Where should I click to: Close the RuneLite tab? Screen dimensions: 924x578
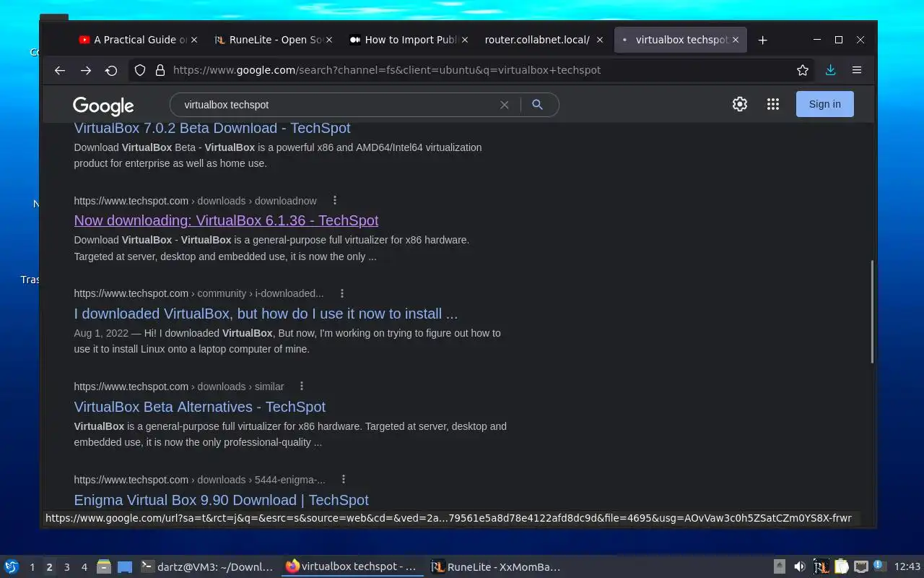329,40
